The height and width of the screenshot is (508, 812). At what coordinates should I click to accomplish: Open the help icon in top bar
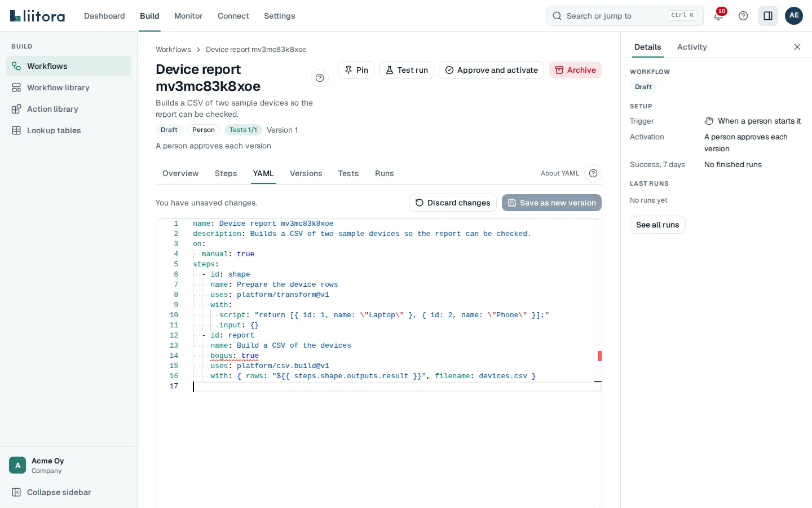click(x=743, y=16)
